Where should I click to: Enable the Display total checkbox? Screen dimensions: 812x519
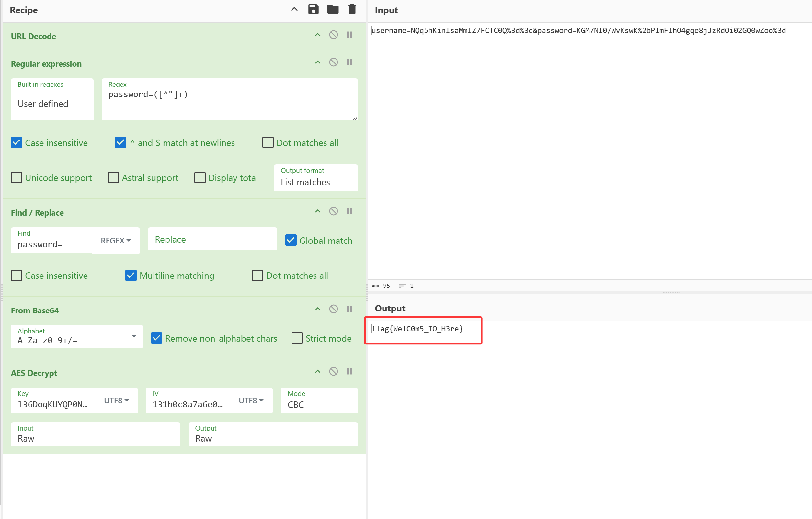point(200,178)
